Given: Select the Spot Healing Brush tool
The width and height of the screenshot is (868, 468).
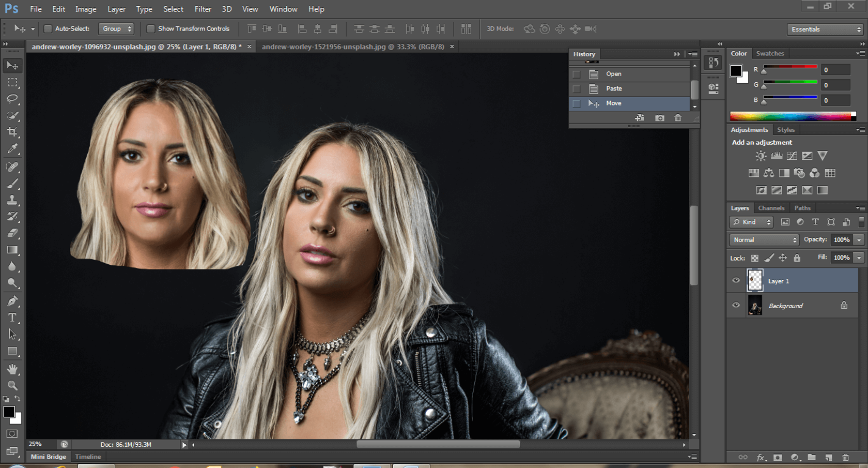Looking at the screenshot, I should 12,165.
